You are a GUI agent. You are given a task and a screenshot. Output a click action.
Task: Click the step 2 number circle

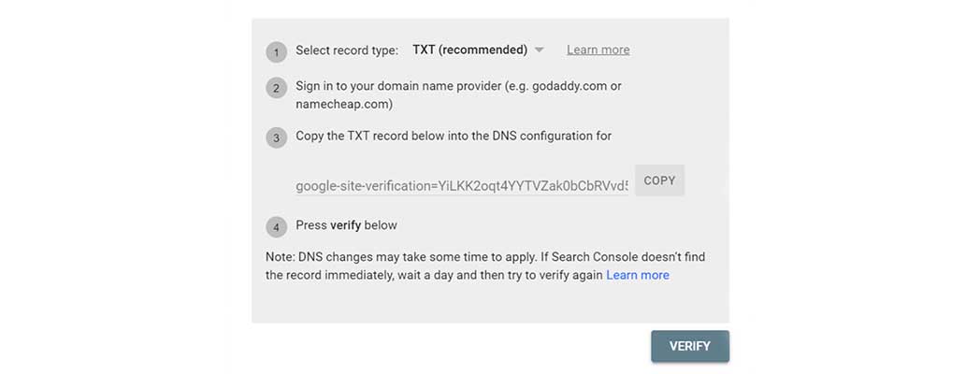[x=276, y=89]
